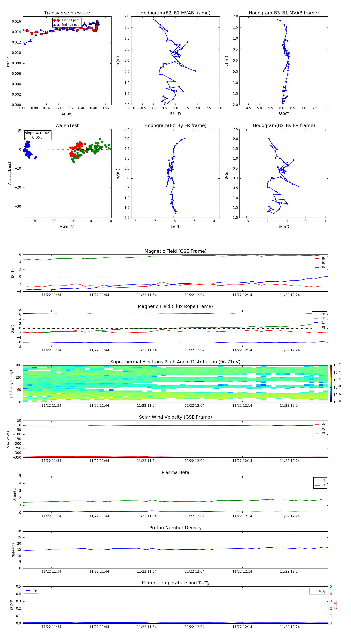This screenshot has height=644, width=351.
Task: Select the "Vx" velocity legend entry
Action: 320,424
